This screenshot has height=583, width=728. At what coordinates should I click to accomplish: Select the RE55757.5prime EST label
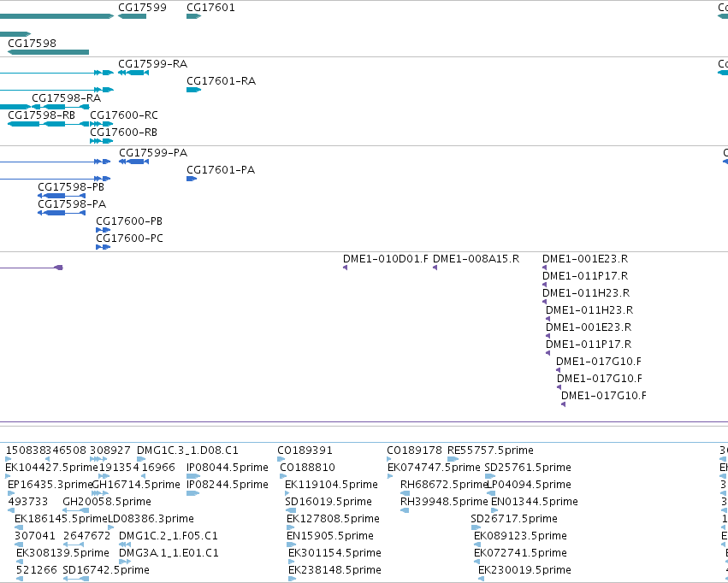[x=490, y=450]
